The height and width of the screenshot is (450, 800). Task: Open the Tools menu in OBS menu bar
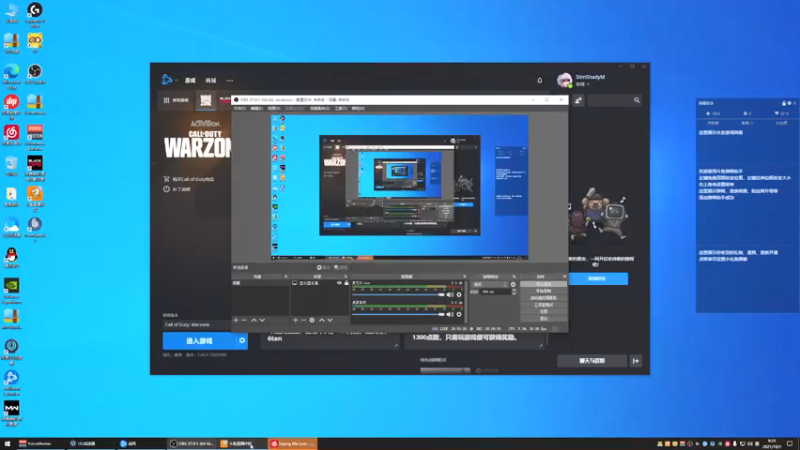[340, 108]
